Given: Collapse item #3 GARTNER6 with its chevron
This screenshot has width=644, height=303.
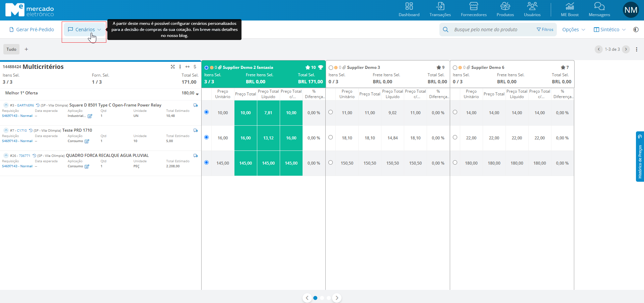Looking at the screenshot, I should [x=6, y=105].
